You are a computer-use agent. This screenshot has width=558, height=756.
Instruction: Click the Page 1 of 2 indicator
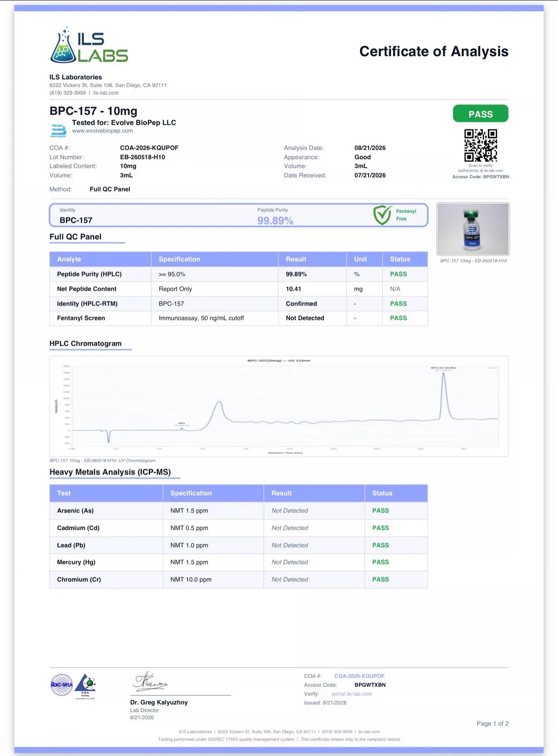click(492, 723)
